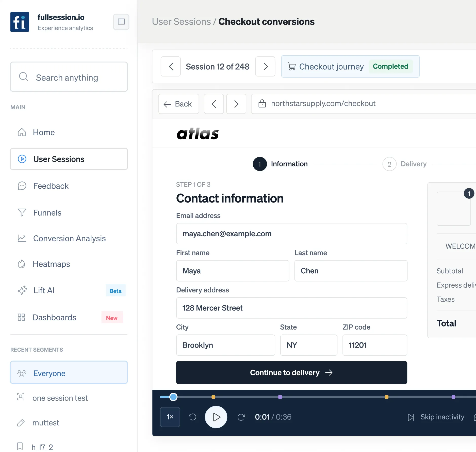Toggle Skip inactivity
Viewport: 476px width, 452px height.
pyautogui.click(x=436, y=417)
